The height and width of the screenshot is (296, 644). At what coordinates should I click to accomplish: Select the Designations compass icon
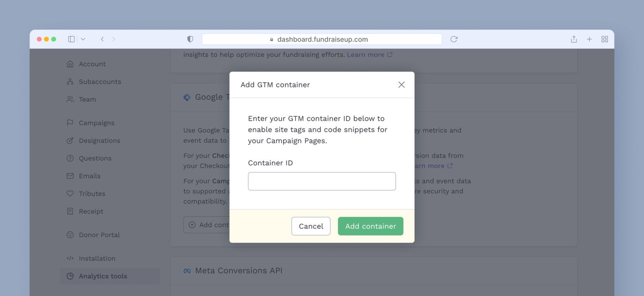click(69, 140)
